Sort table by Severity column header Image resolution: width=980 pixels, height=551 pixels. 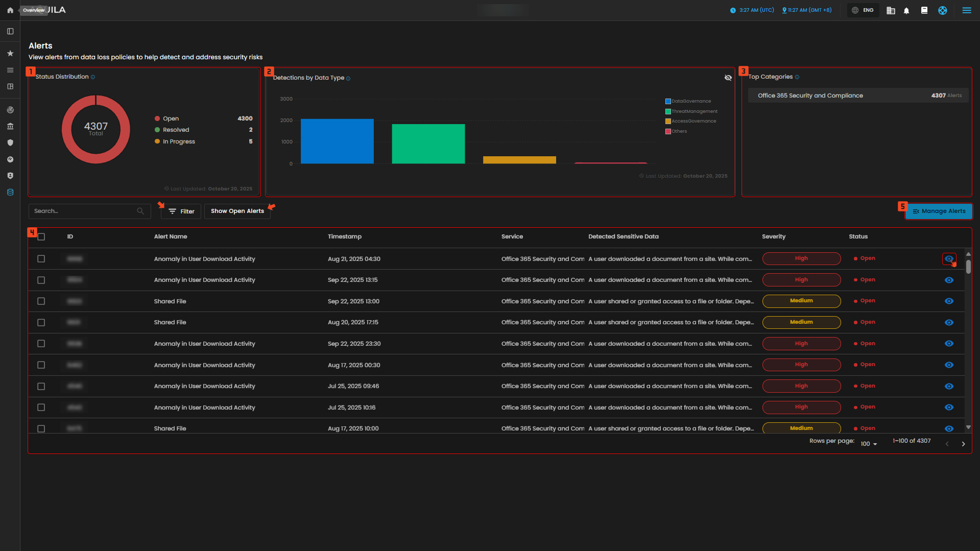coord(773,236)
